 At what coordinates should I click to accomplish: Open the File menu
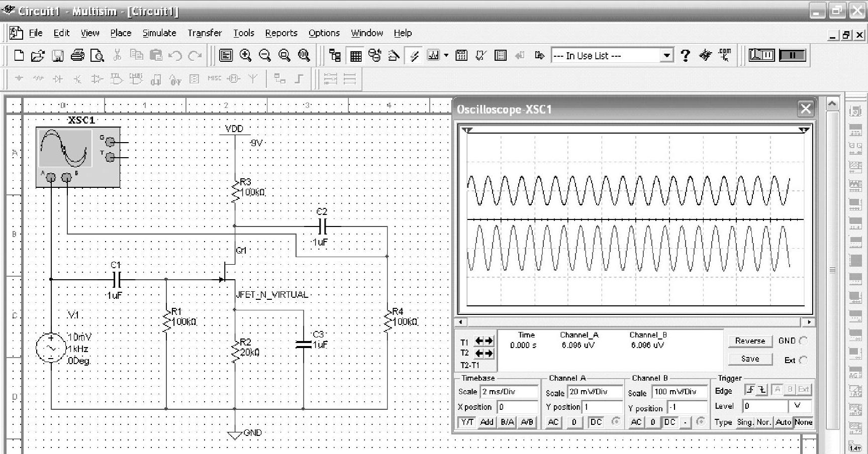tap(36, 33)
